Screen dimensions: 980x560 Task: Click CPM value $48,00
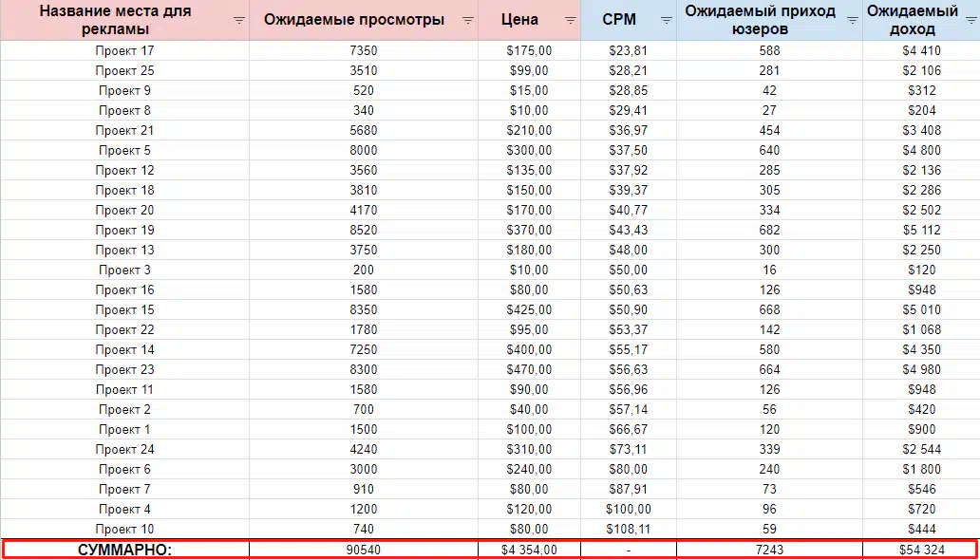click(x=629, y=250)
